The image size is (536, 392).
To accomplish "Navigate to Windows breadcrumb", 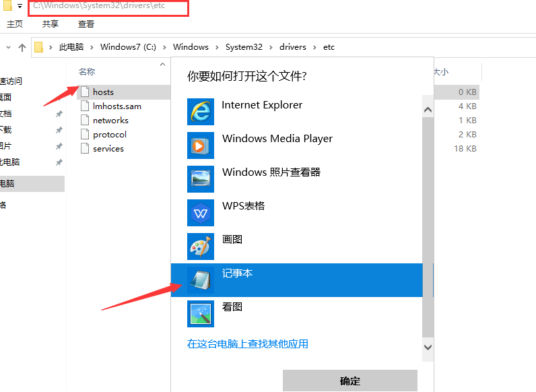I will tap(191, 47).
